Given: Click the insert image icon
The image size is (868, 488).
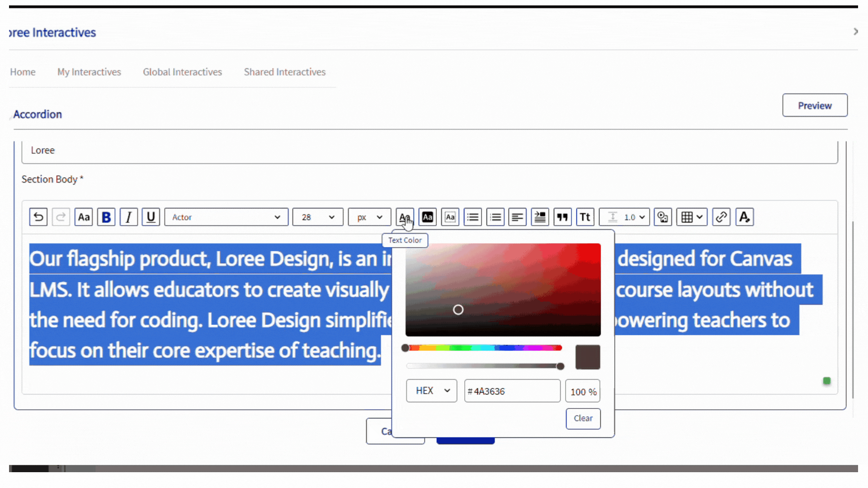Looking at the screenshot, I should tap(663, 217).
